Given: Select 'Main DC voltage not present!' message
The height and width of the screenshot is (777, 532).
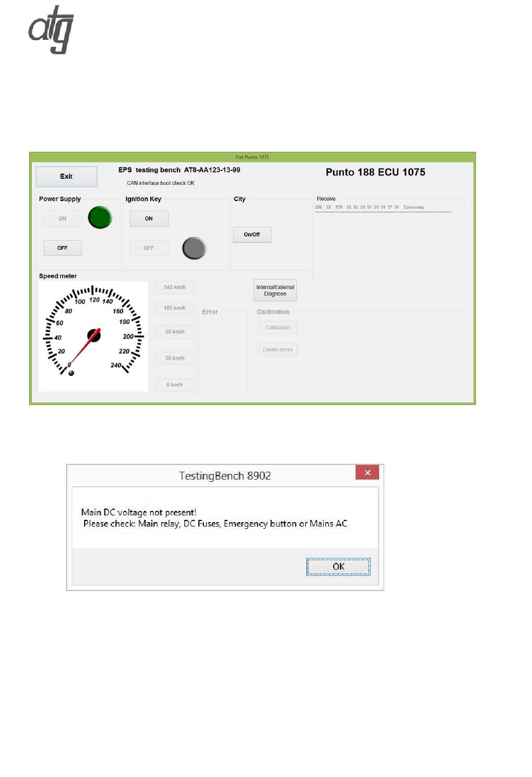Looking at the screenshot, I should point(138,512).
